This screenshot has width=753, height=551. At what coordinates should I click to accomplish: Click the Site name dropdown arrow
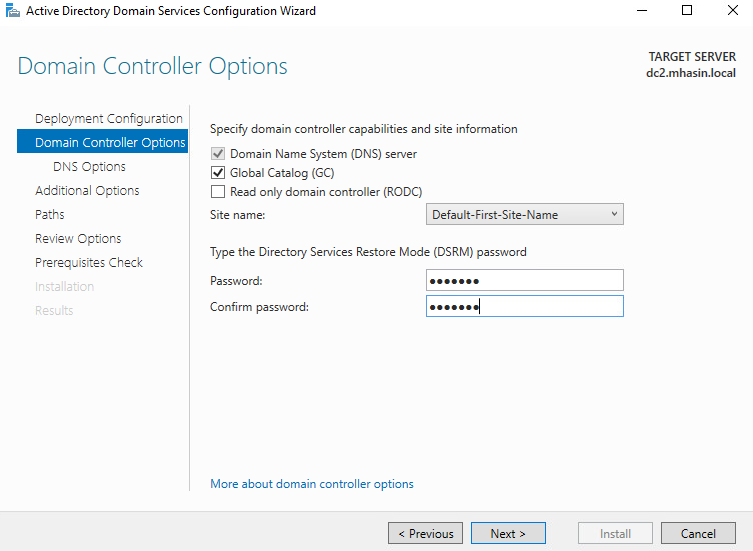[614, 214]
